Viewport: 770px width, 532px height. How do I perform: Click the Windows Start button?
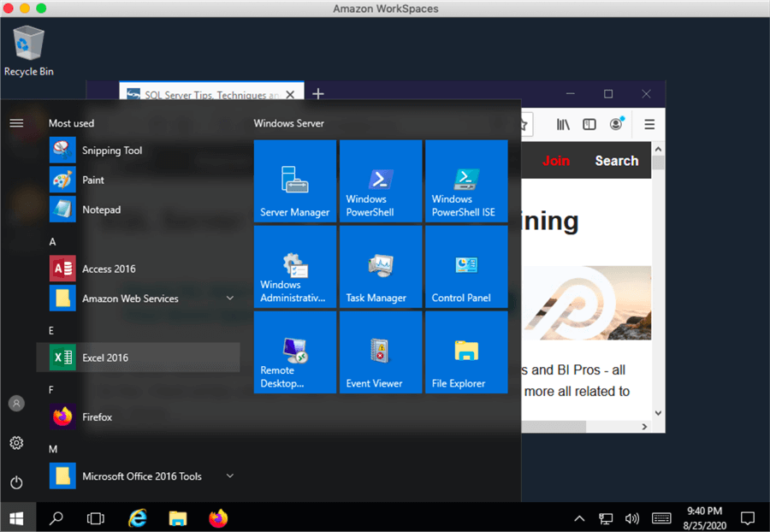(16, 517)
